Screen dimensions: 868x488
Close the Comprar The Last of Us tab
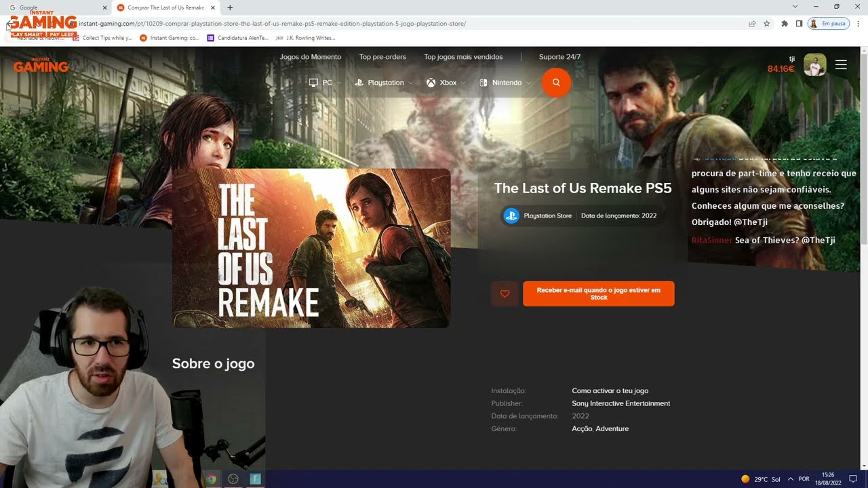[x=213, y=7]
